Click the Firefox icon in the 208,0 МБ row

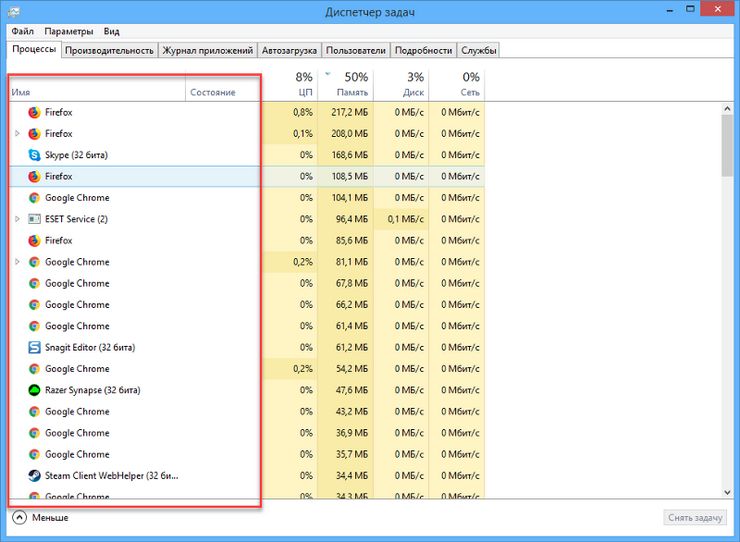(x=34, y=134)
